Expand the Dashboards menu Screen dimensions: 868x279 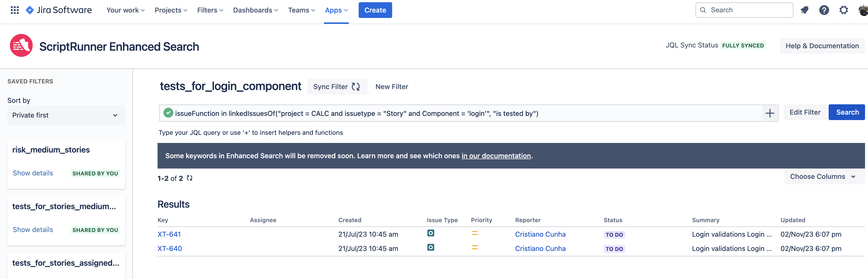tap(256, 10)
